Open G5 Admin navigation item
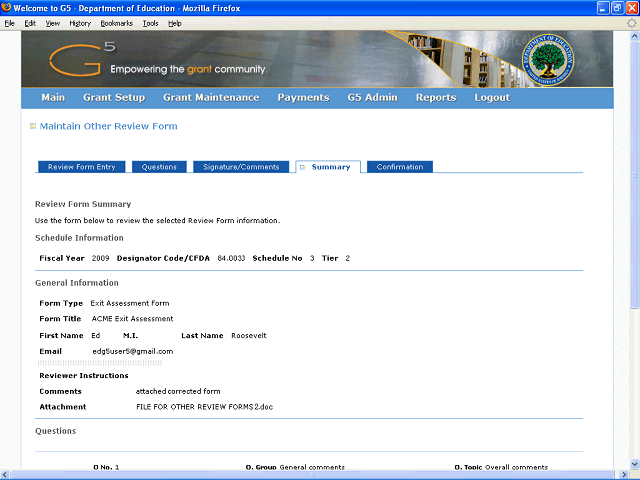The width and height of the screenshot is (640, 480). [372, 98]
